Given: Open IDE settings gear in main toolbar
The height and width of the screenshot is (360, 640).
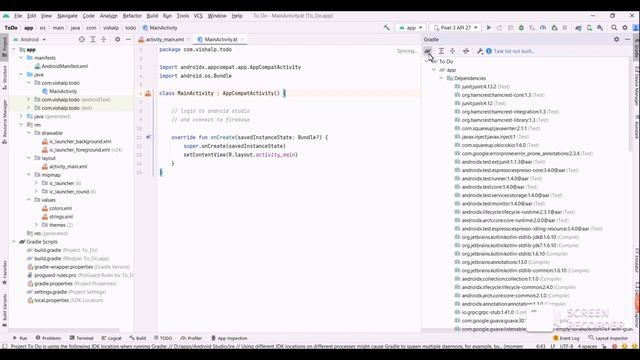Looking at the screenshot, I should tap(625, 28).
